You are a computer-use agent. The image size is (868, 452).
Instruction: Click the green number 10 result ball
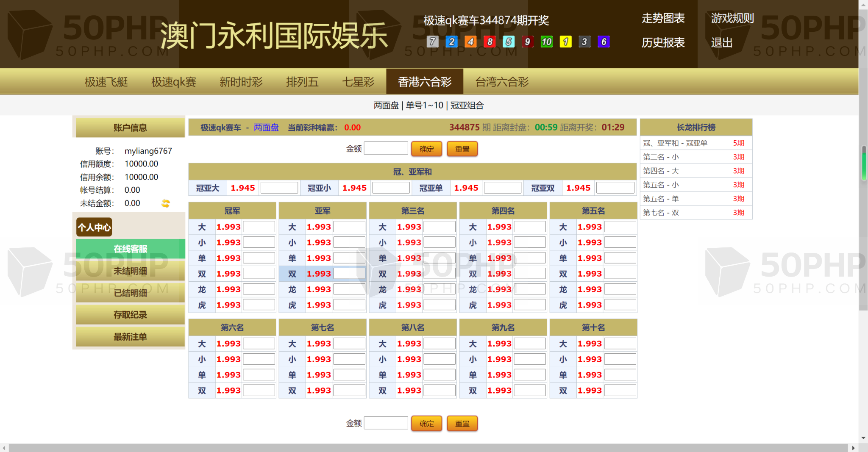(546, 42)
